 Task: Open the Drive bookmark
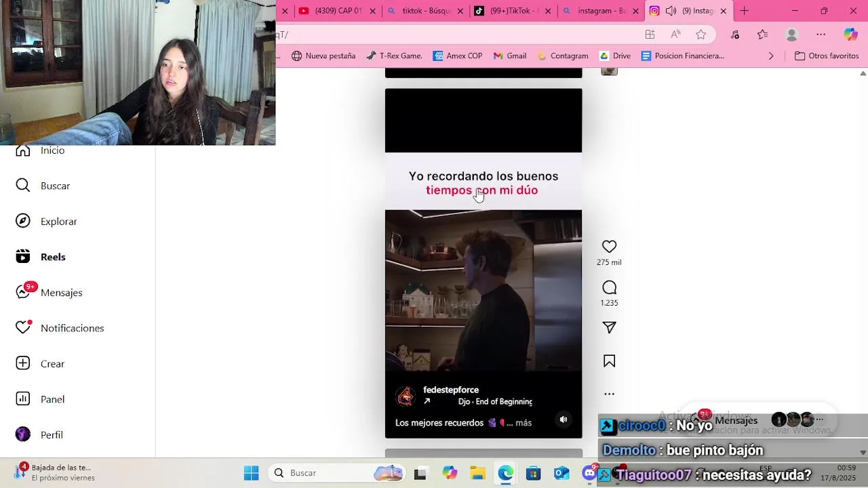[x=615, y=56]
